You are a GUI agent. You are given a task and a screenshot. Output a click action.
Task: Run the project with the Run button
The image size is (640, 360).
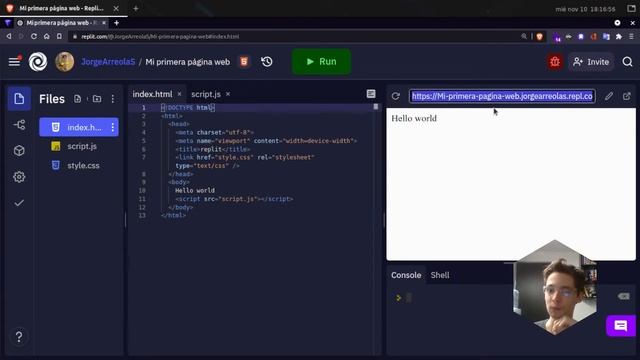(321, 62)
